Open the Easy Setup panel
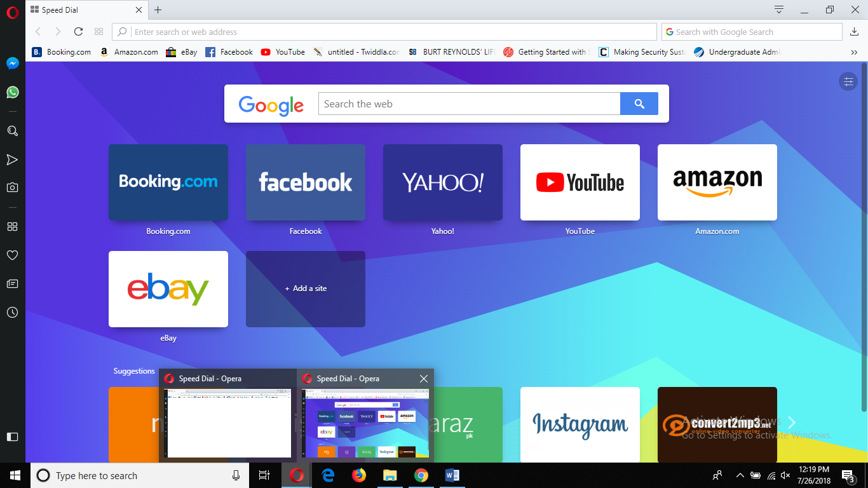The height and width of the screenshot is (488, 868). 849,81
